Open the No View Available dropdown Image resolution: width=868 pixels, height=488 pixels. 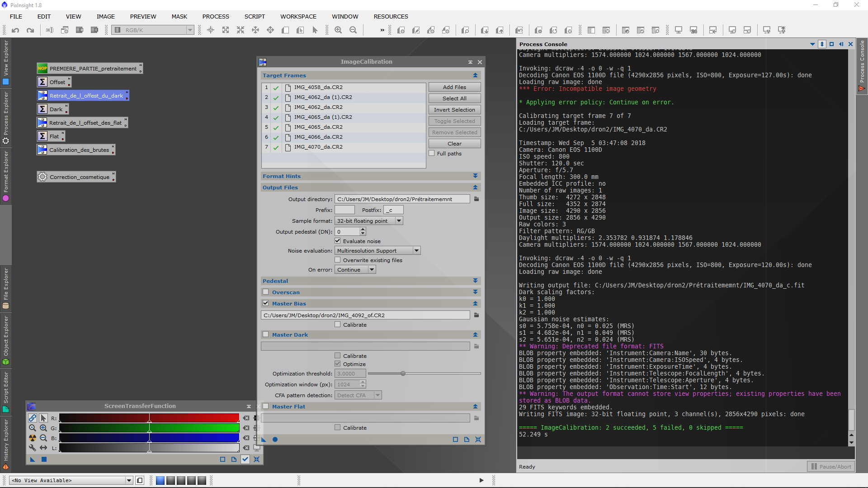tap(71, 480)
